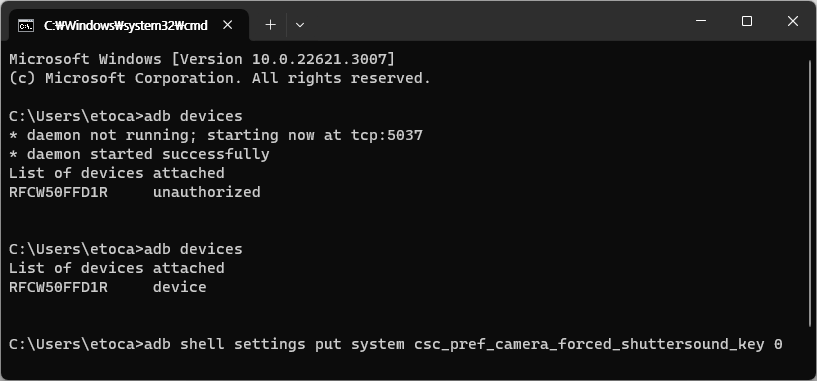Click the first 'List of devices attached' line
817x381 pixels.
(x=117, y=173)
